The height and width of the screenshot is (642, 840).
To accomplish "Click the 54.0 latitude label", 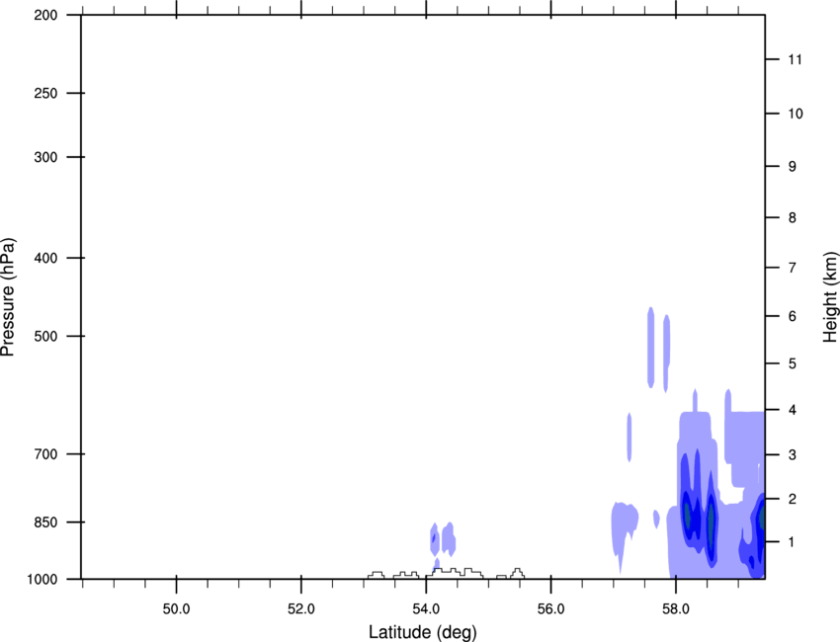I will click(x=426, y=608).
